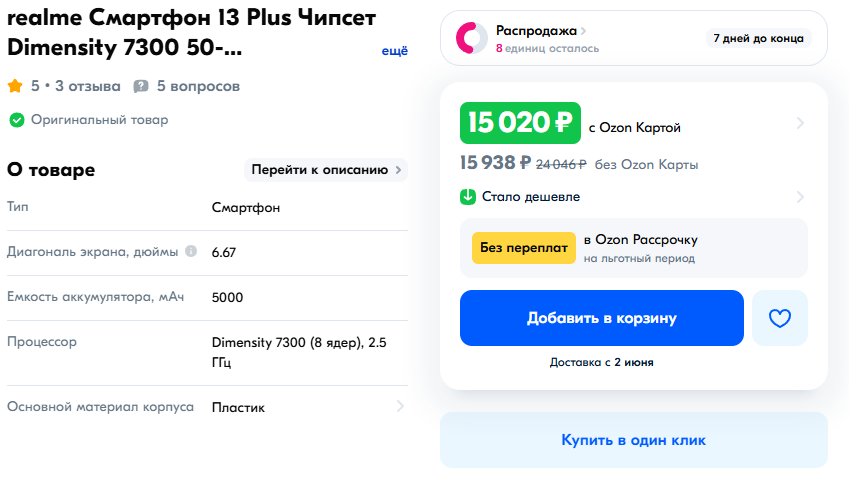This screenshot has height=488, width=849.
Task: Click the questions speech bubble icon
Action: tap(141, 87)
